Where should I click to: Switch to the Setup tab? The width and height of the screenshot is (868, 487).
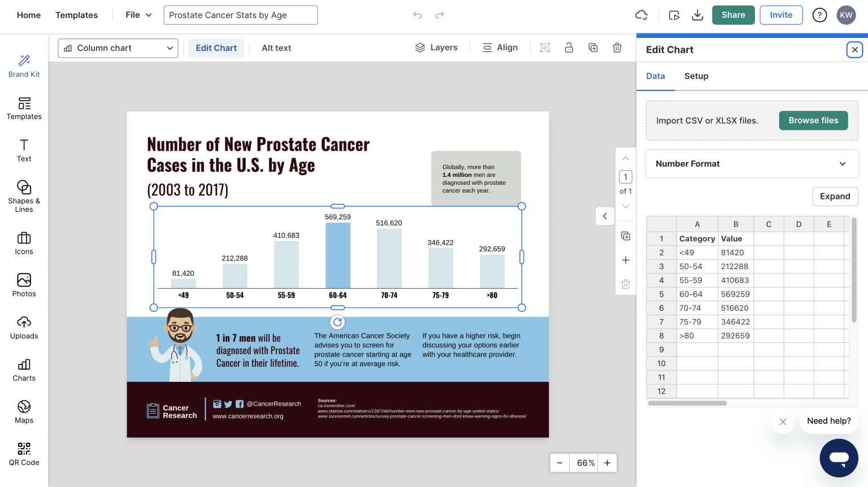pos(696,76)
